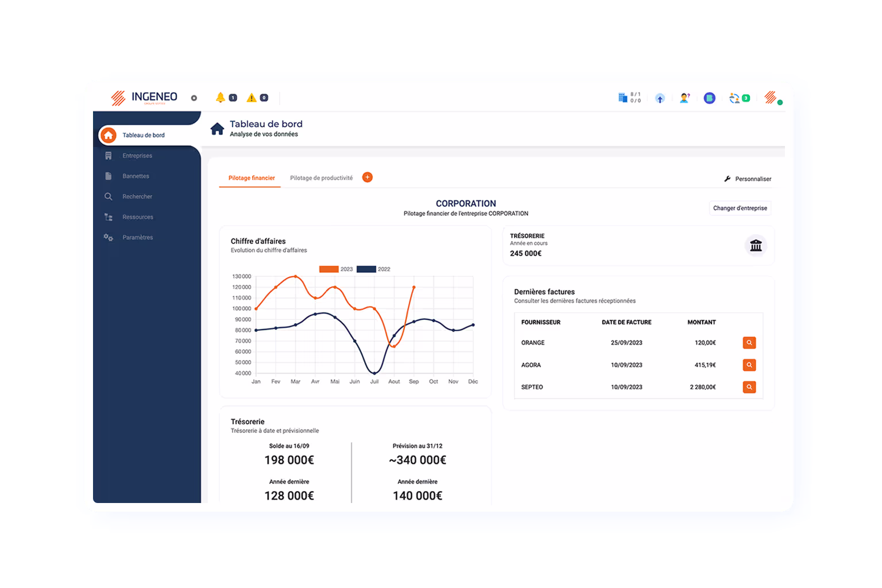882x588 pixels.
Task: View the SEPTEO invoice with magnifier button
Action: 749,387
